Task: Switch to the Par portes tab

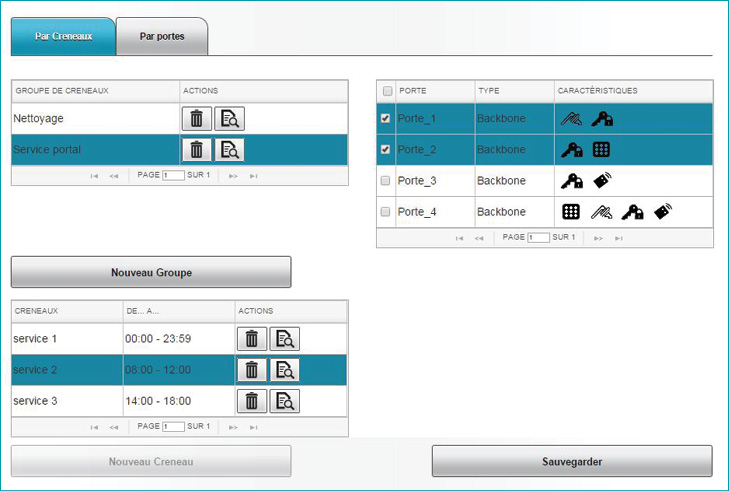Action: click(x=162, y=36)
